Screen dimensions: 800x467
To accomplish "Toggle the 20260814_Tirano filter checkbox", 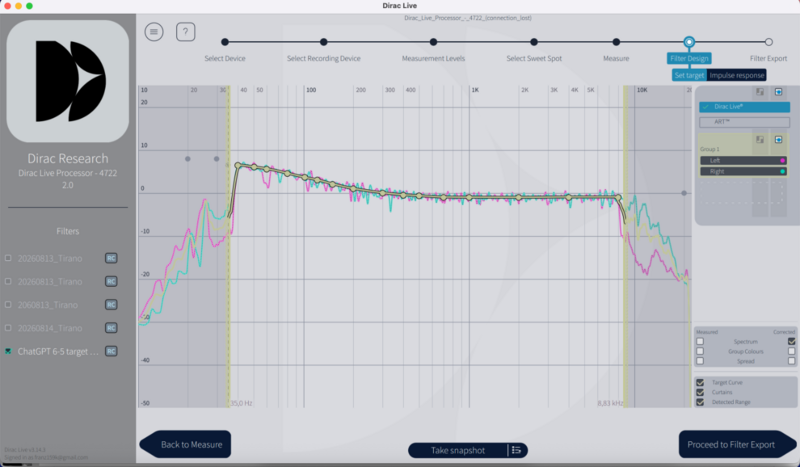I will 8,328.
